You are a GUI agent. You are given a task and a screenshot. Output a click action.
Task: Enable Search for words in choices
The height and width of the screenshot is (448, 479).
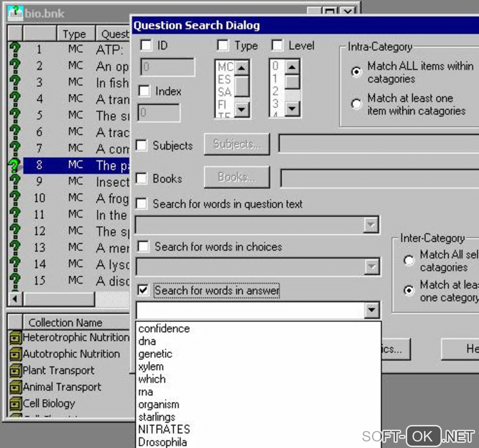click(x=143, y=246)
